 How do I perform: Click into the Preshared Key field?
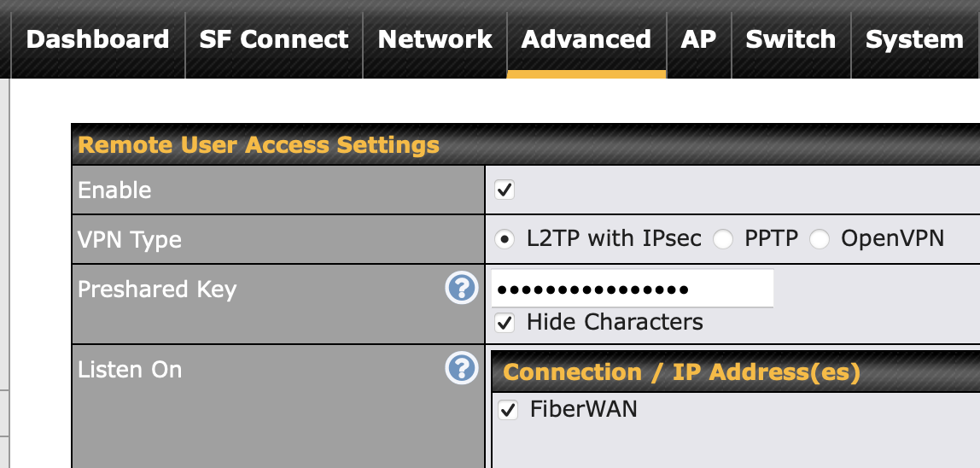pos(633,289)
